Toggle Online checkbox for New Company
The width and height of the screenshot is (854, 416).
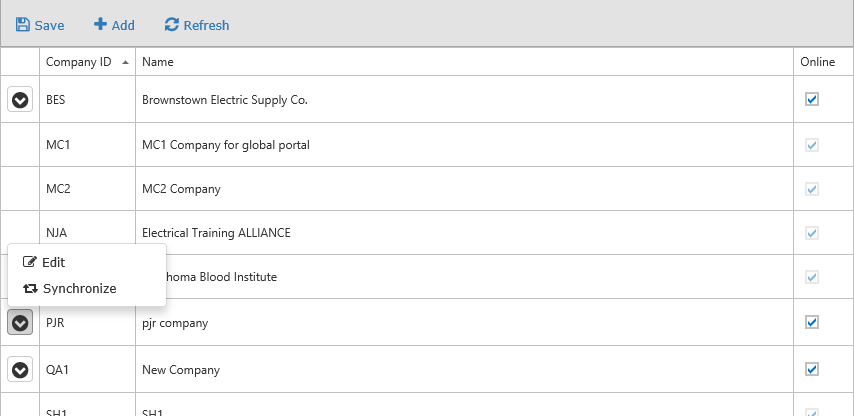pyautogui.click(x=812, y=369)
